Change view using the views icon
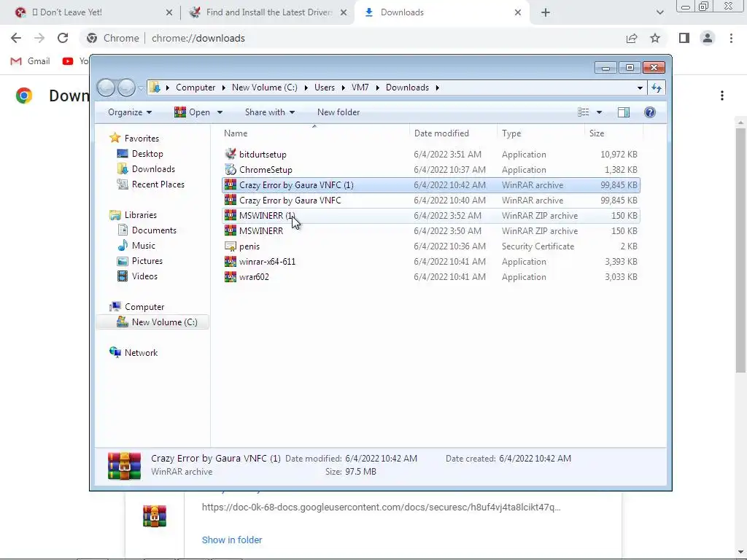 tap(583, 112)
